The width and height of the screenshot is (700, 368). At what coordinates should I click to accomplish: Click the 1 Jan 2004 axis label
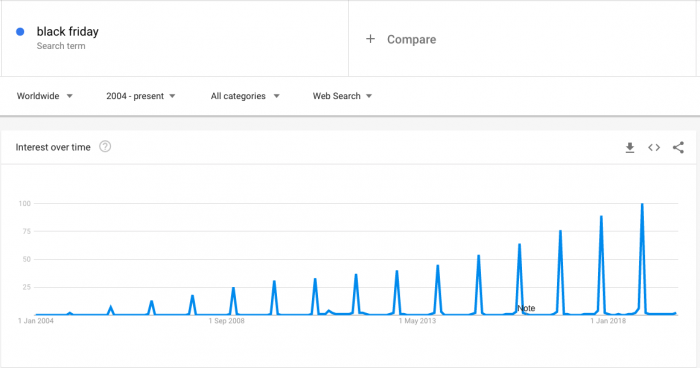(36, 321)
